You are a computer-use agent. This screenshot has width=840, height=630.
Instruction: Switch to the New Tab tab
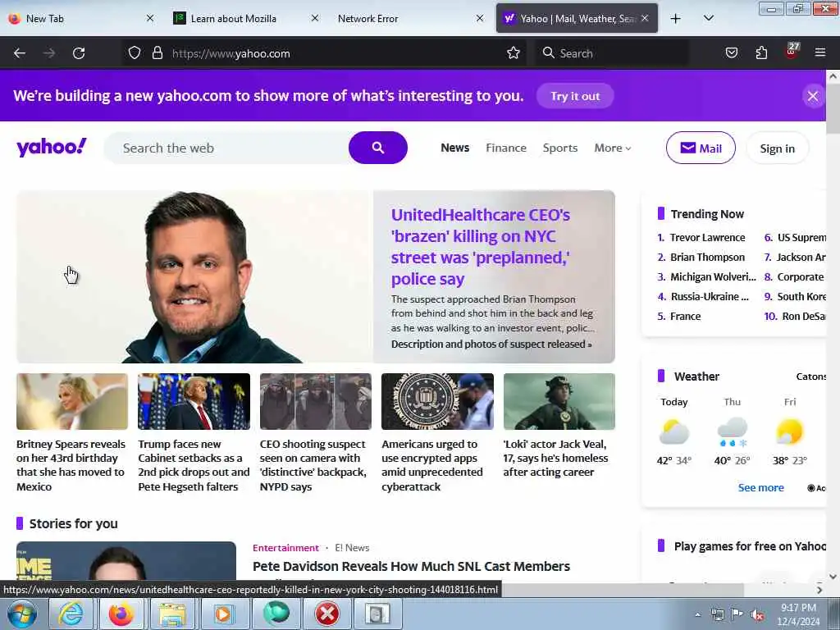80,19
